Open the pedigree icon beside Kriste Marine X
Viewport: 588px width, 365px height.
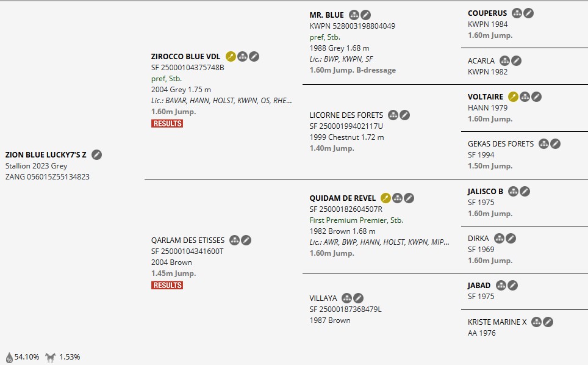point(536,322)
